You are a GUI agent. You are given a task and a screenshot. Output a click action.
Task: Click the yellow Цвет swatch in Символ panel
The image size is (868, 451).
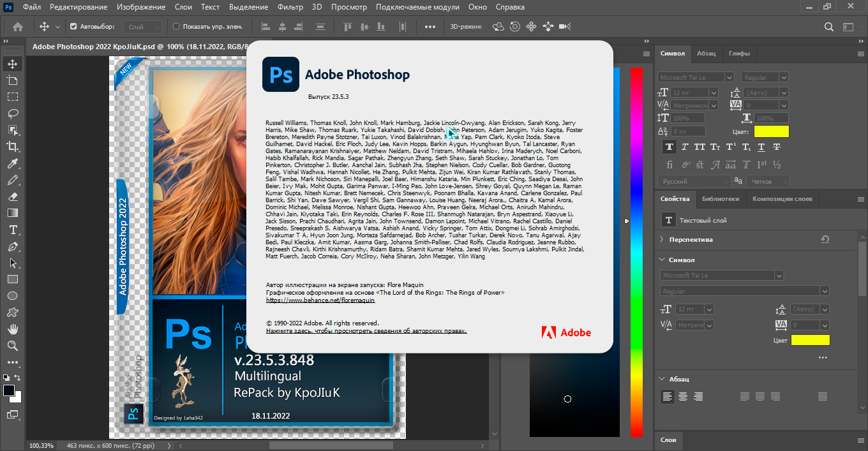click(771, 131)
